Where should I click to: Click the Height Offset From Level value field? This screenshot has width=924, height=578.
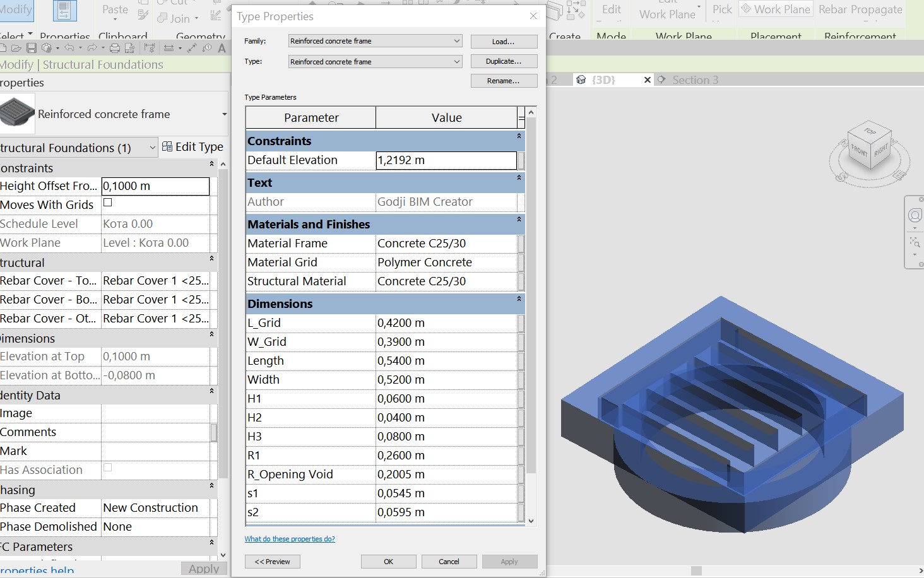155,186
